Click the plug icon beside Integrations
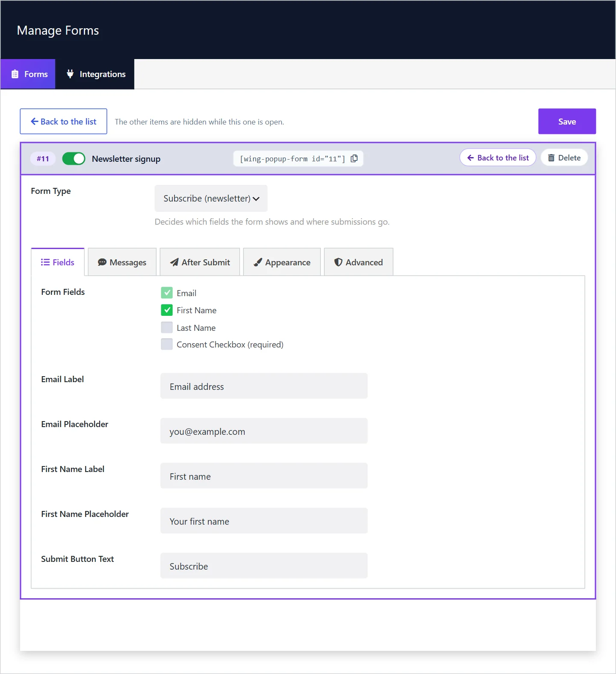 [70, 74]
